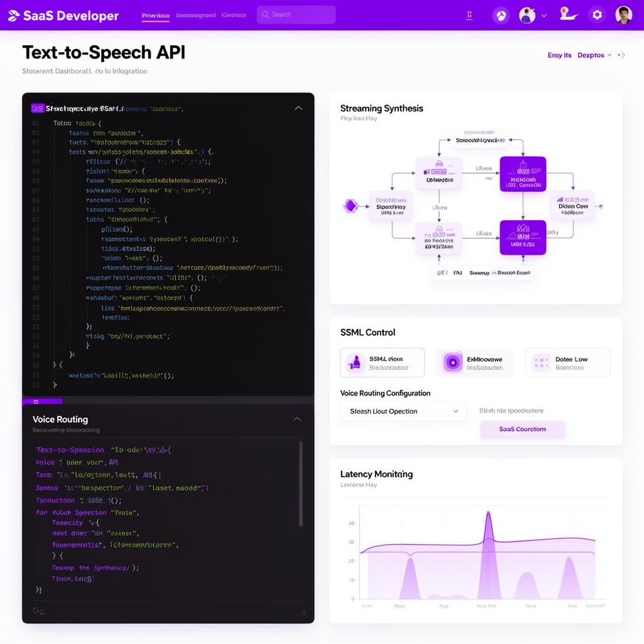Click the Ensy Its link at the top right
The height and width of the screenshot is (644, 644).
pos(559,55)
